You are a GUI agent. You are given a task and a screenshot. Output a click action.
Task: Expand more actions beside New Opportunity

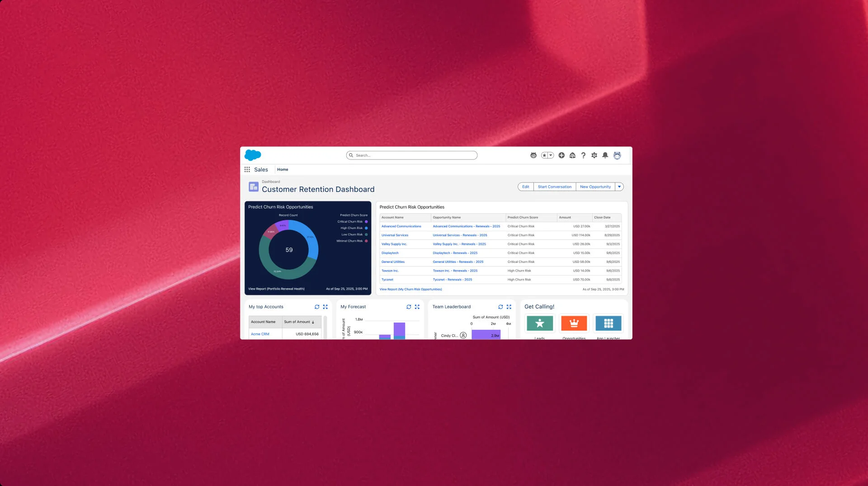pos(619,187)
